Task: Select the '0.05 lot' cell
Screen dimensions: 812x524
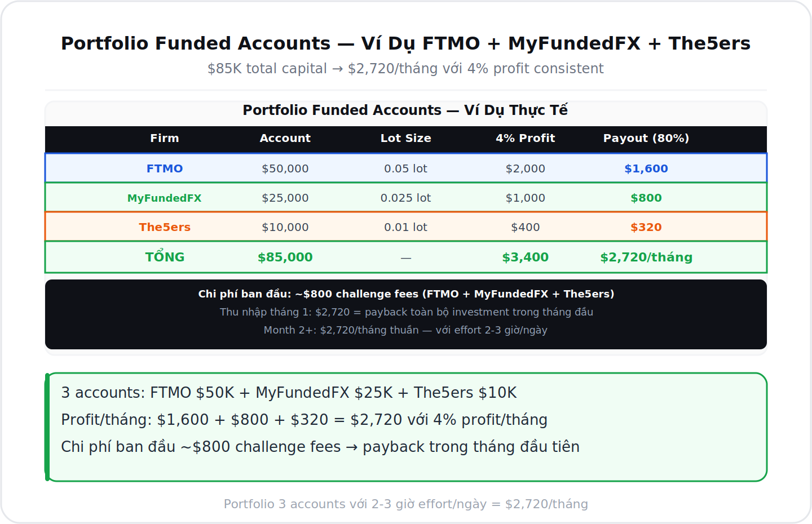Action: pos(406,168)
